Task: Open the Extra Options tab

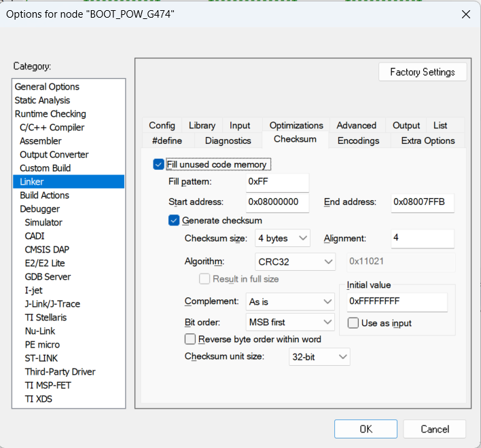Action: pyautogui.click(x=427, y=141)
